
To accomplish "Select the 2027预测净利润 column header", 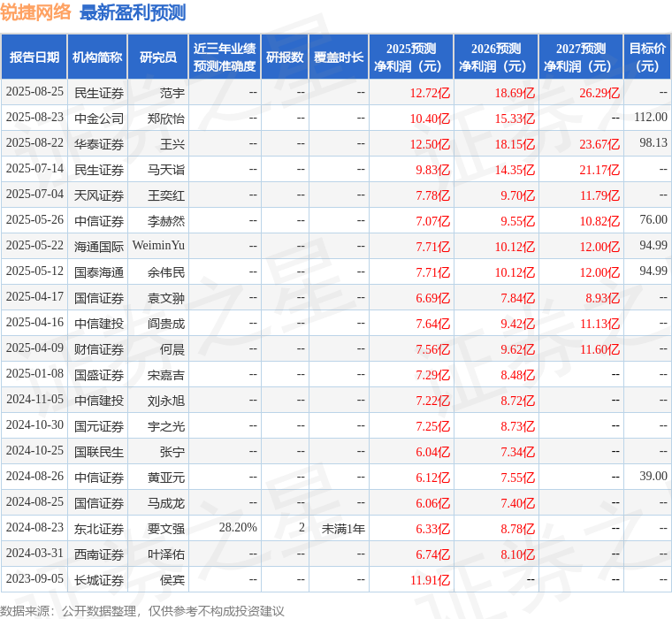I will [x=581, y=57].
